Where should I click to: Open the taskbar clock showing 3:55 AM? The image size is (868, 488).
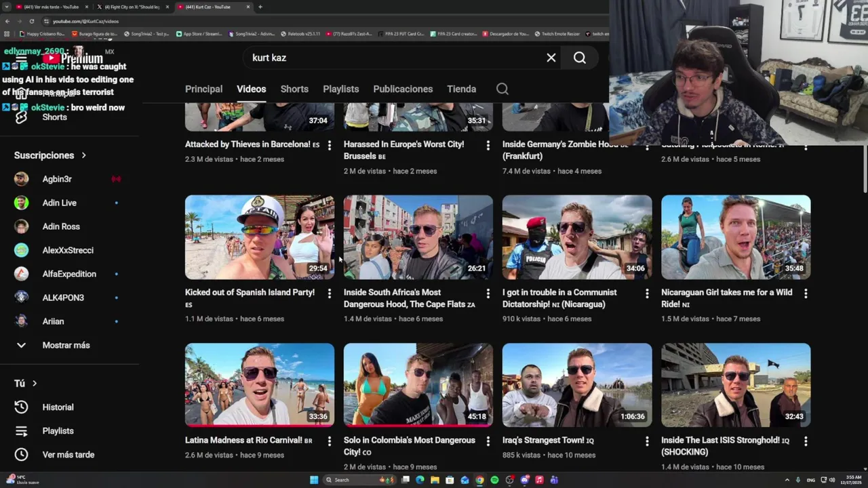coord(852,480)
